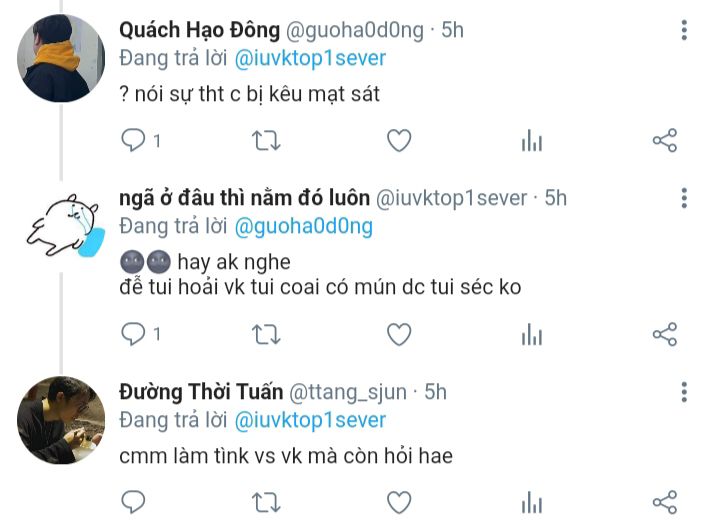Like Quách Hạo Đông's tweet

[x=399, y=140]
